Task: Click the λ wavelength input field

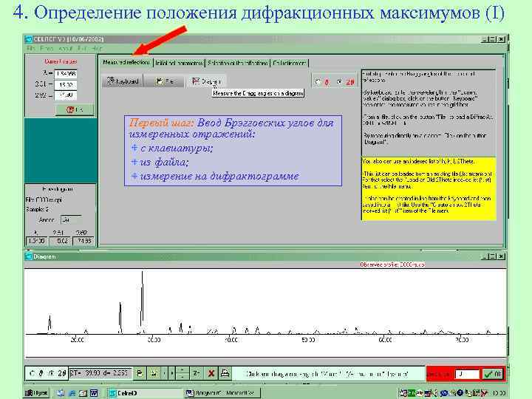Action: [66, 74]
